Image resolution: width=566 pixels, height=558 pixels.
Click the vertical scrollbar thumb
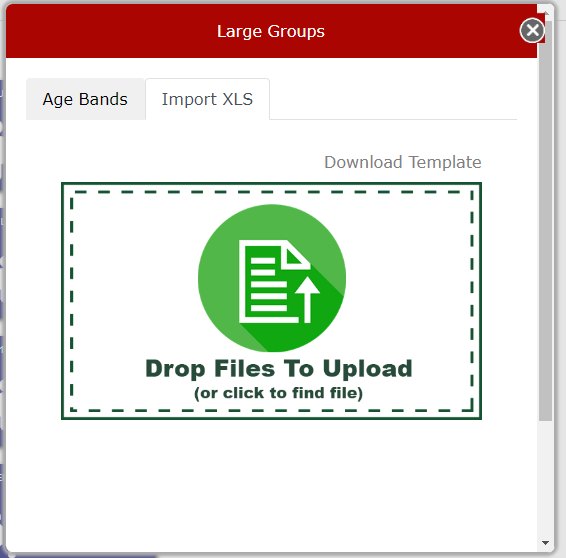point(545,220)
